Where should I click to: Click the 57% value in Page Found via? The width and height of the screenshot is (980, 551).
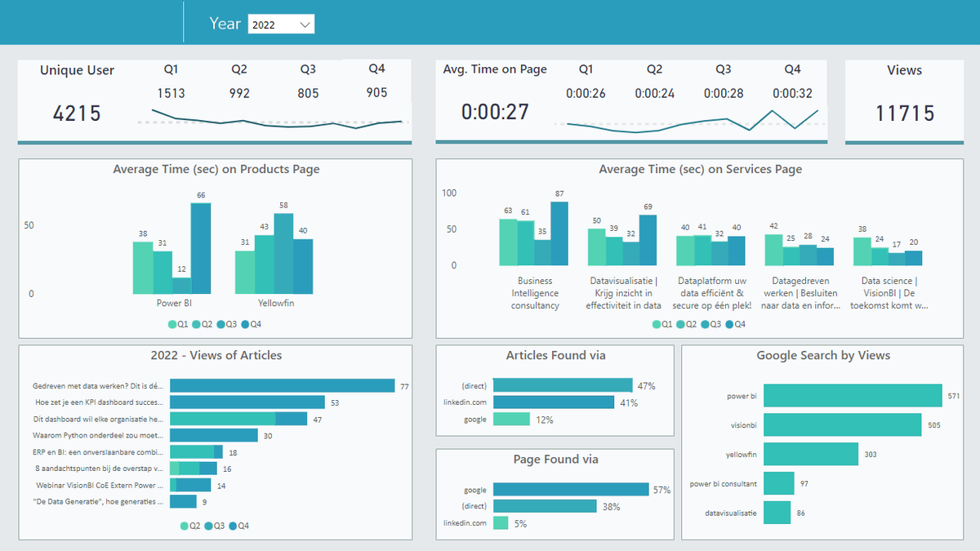click(661, 490)
